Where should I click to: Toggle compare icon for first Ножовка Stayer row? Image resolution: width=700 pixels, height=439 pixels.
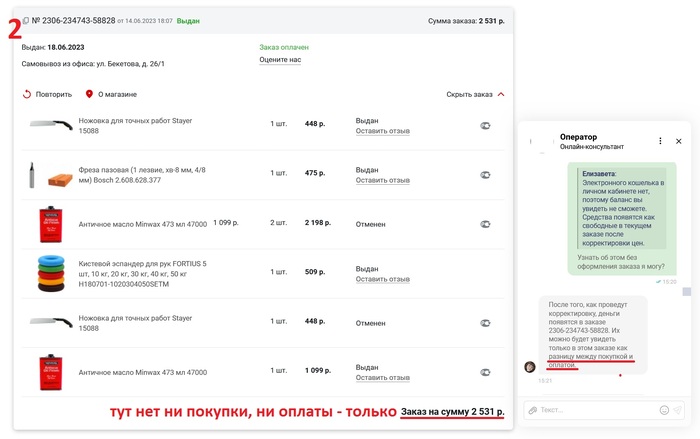(485, 125)
